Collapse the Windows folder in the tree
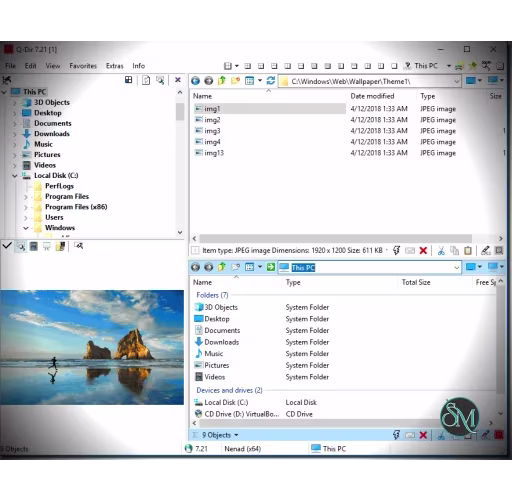The height and width of the screenshot is (500, 512). click(26, 228)
